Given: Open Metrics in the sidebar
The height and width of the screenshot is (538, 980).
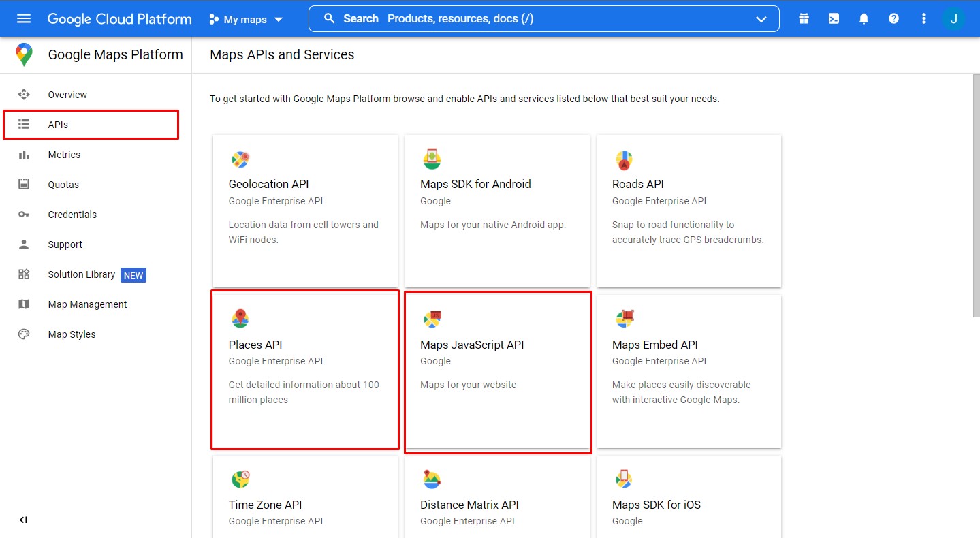Looking at the screenshot, I should (x=64, y=155).
